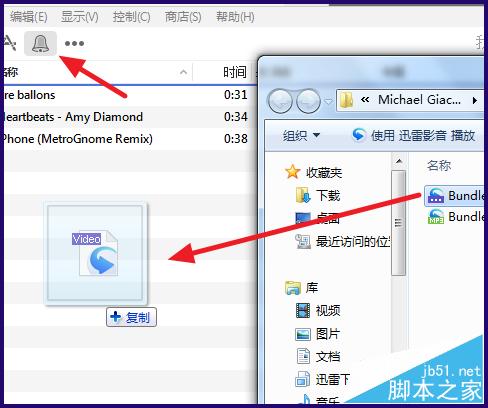Select the "iPhone (MetroGnome Remix)" row
Viewport: 488px width, 408px height.
point(130,139)
